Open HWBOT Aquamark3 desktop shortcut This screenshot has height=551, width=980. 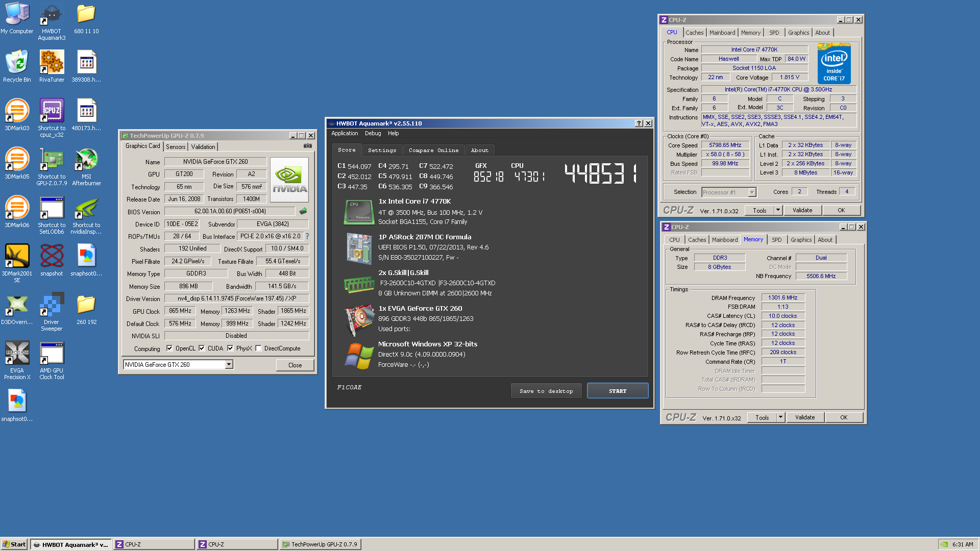(x=52, y=21)
